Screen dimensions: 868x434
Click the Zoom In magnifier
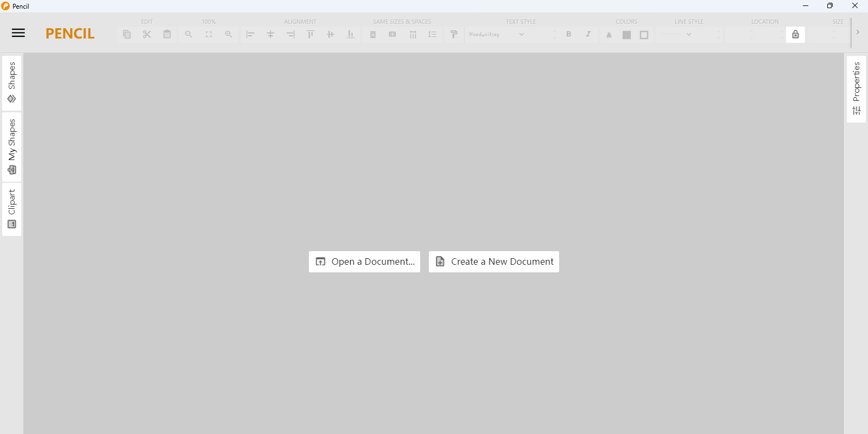(x=229, y=34)
